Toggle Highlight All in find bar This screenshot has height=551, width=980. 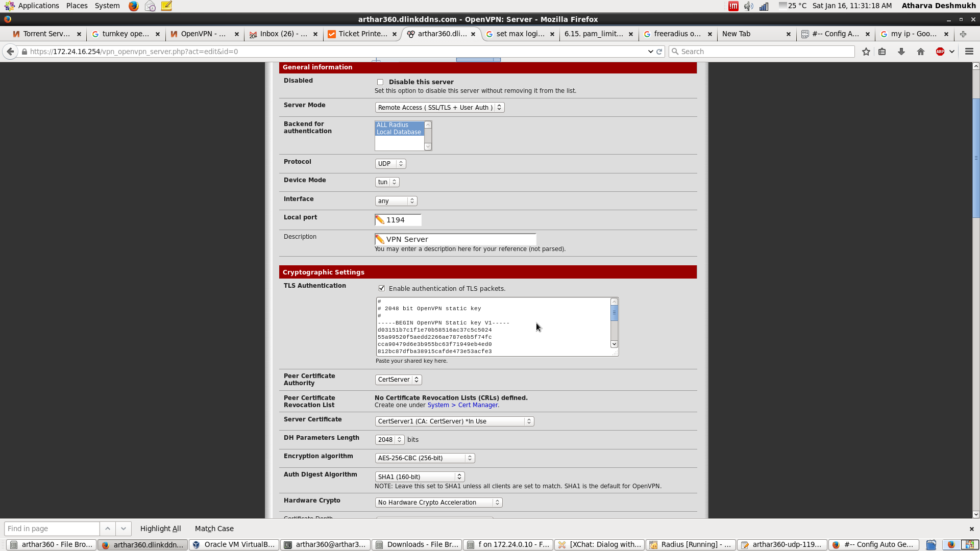[x=160, y=529]
